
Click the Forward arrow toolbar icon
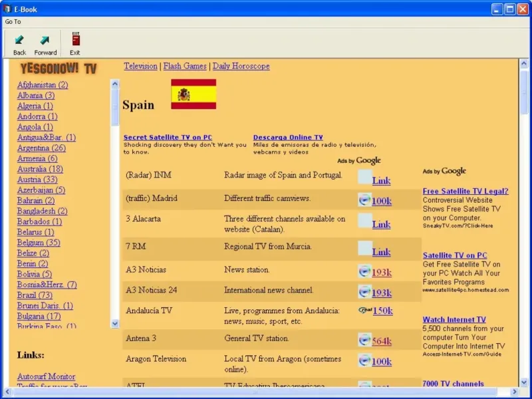(x=45, y=40)
